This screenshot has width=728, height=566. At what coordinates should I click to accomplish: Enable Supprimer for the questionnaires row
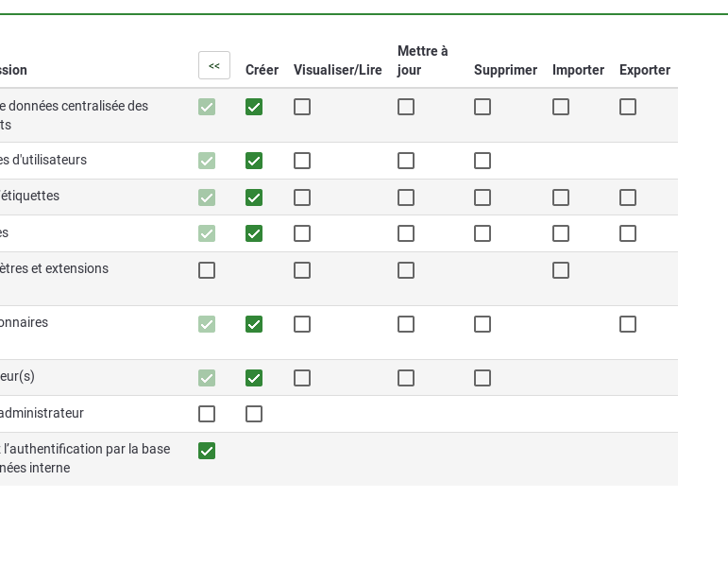(x=483, y=324)
